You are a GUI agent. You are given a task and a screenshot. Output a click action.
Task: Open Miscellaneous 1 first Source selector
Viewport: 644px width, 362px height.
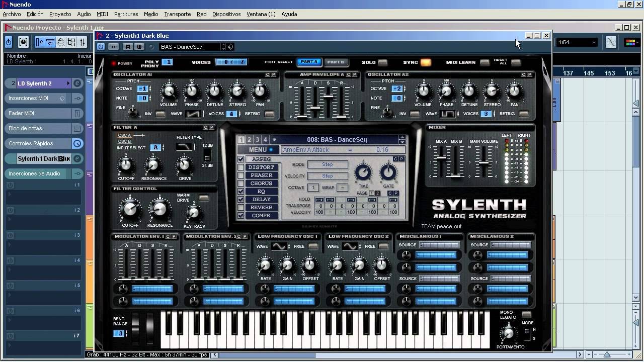439,245
